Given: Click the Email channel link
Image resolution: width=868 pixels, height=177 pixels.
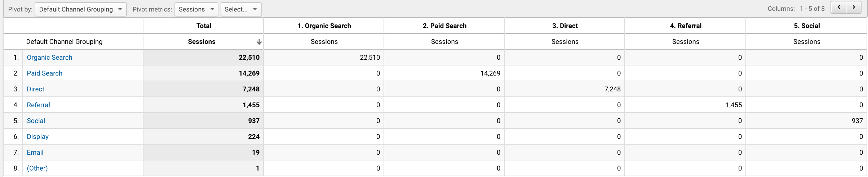Looking at the screenshot, I should point(35,153).
